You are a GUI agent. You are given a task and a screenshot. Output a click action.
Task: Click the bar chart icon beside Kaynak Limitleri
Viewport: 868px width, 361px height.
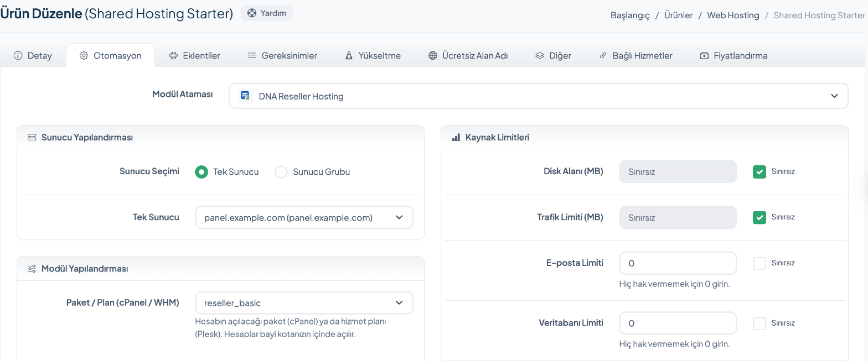tap(456, 137)
